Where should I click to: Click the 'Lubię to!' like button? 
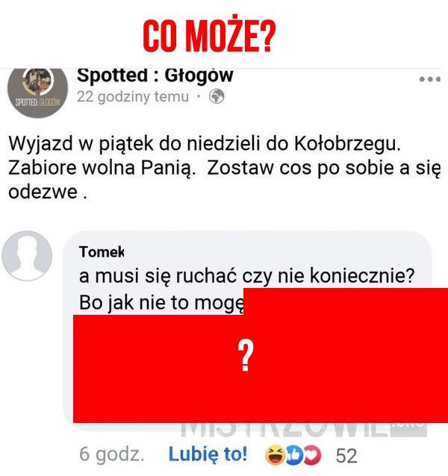click(x=208, y=454)
